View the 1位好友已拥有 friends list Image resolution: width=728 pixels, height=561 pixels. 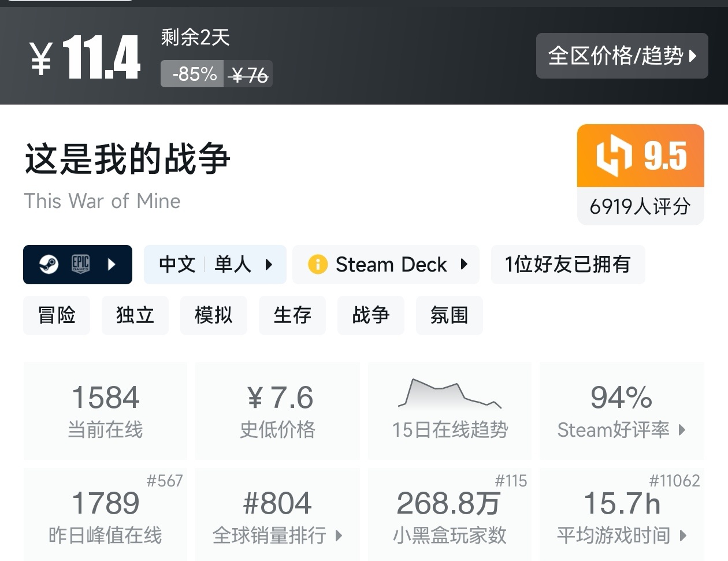tap(567, 265)
